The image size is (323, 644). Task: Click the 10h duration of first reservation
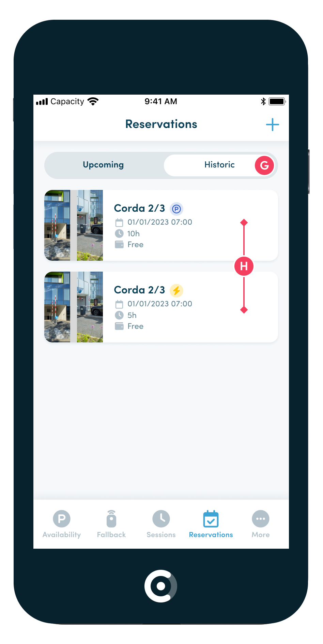point(133,234)
